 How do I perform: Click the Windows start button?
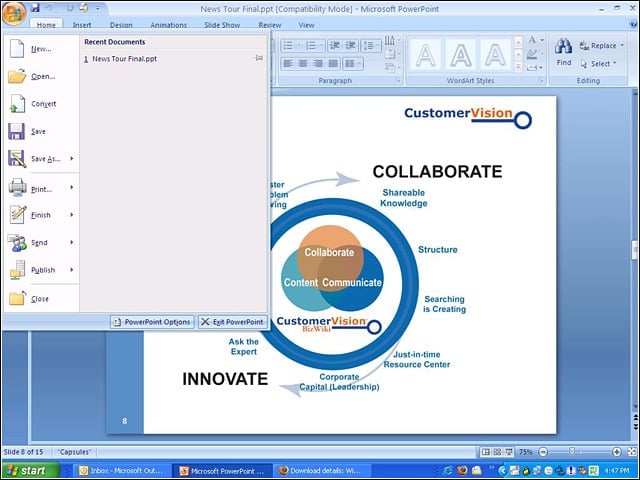pos(31,471)
